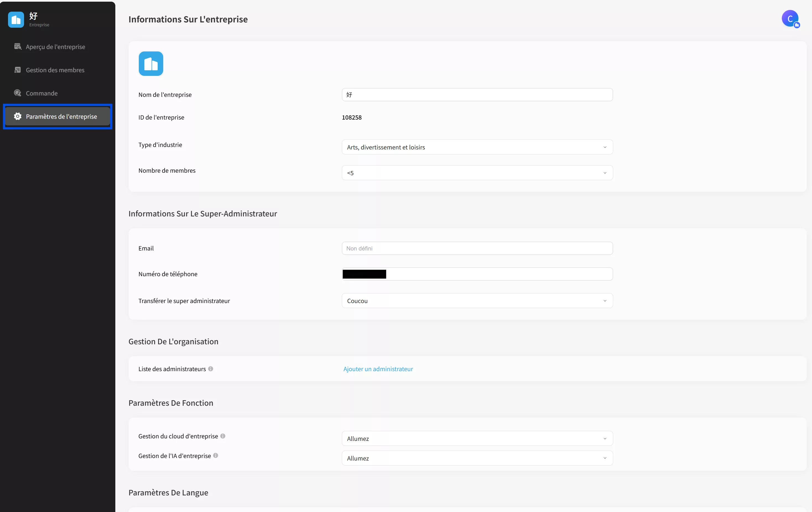Screen dimensions: 812x512
Task: Click info icon beside Liste des administrateurs
Action: point(210,369)
